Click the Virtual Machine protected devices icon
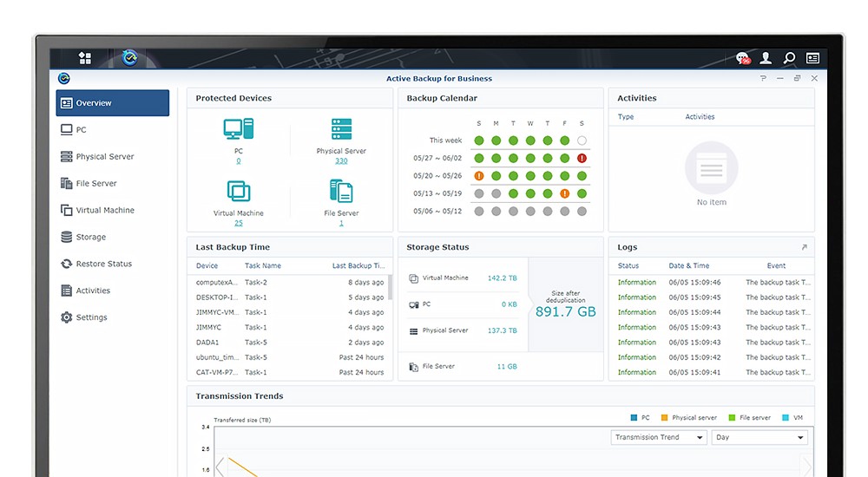This screenshot has width=868, height=477. [x=239, y=192]
